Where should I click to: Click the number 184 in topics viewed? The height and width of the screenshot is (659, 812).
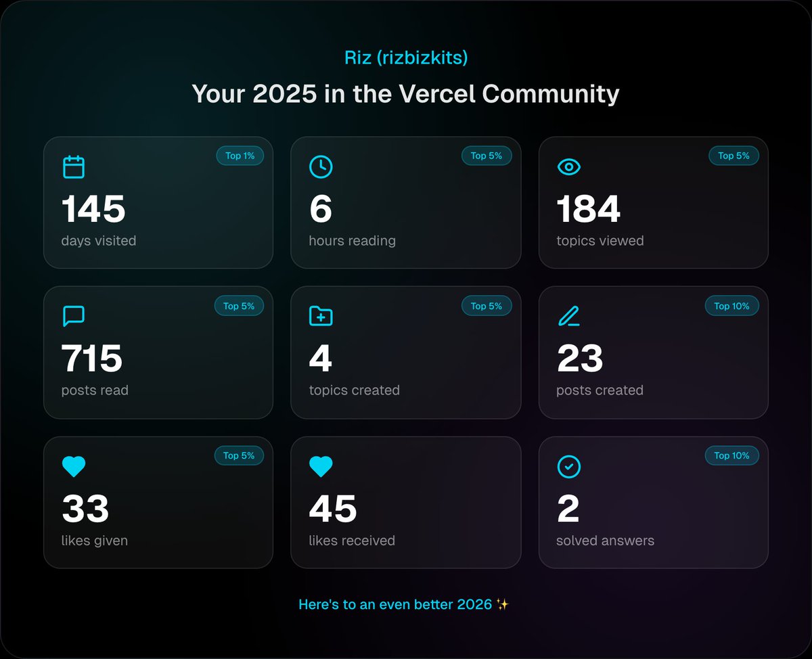tap(588, 209)
